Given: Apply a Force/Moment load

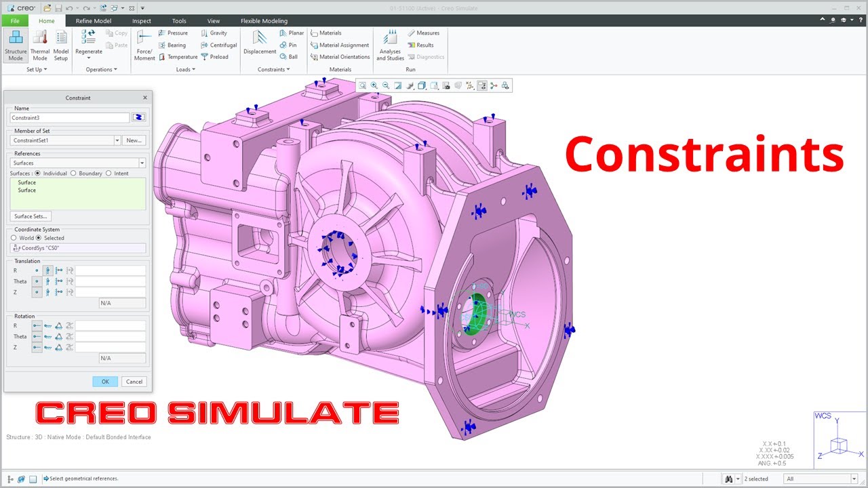Looking at the screenshot, I should [x=144, y=45].
